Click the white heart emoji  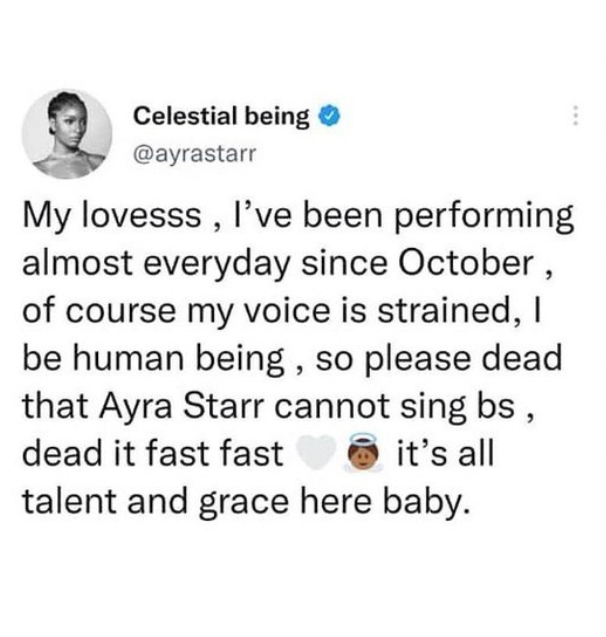coord(316,452)
